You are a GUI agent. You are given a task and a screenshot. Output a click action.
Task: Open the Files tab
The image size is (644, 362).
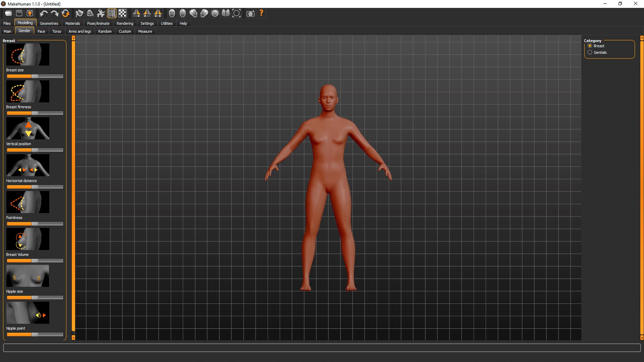pos(7,23)
